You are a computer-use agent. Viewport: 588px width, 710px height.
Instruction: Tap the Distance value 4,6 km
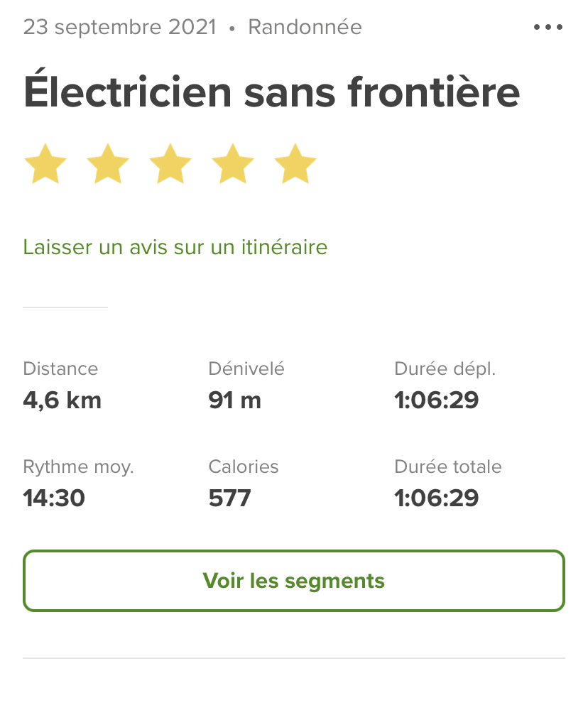point(62,400)
